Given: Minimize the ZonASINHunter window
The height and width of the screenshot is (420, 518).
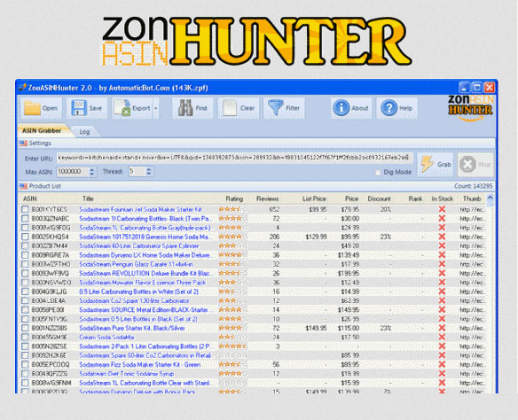Looking at the screenshot, I should coord(464,88).
